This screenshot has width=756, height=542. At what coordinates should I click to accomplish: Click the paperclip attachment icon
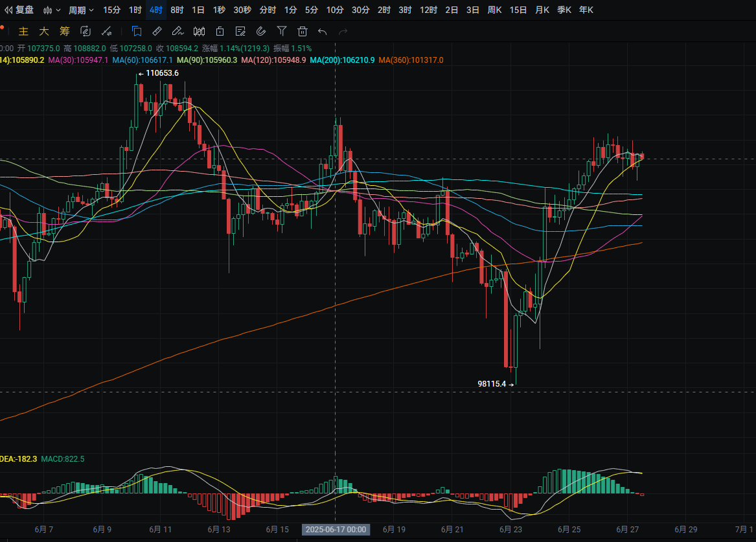point(261,31)
